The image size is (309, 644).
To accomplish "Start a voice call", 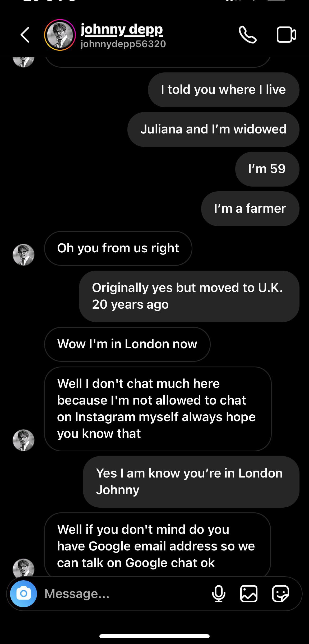I will click(247, 35).
